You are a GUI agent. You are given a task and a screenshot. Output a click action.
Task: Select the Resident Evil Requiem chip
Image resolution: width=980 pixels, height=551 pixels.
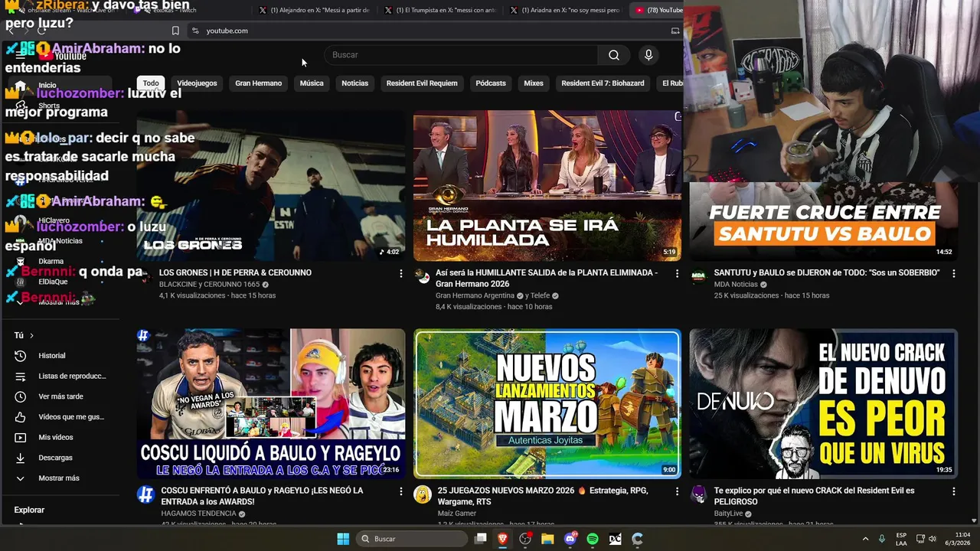tap(422, 83)
